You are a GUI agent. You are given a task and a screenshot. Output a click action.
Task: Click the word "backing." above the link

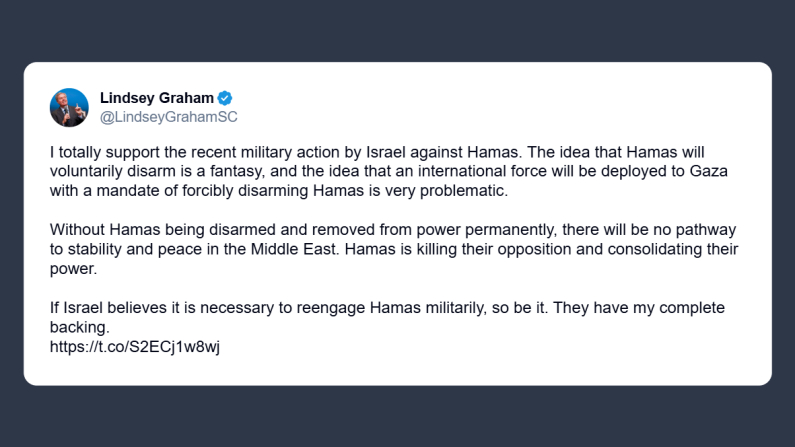[78, 327]
